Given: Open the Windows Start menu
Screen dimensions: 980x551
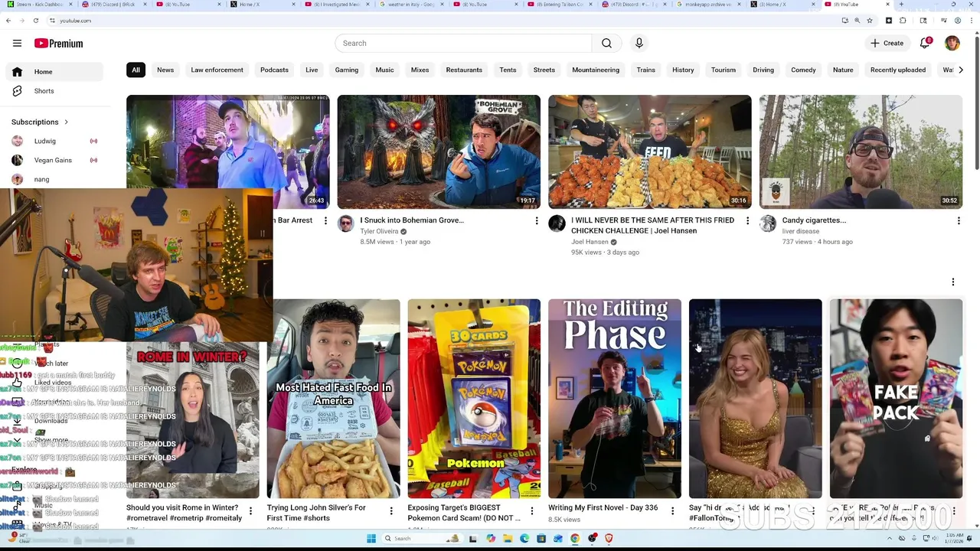Looking at the screenshot, I should click(x=371, y=539).
